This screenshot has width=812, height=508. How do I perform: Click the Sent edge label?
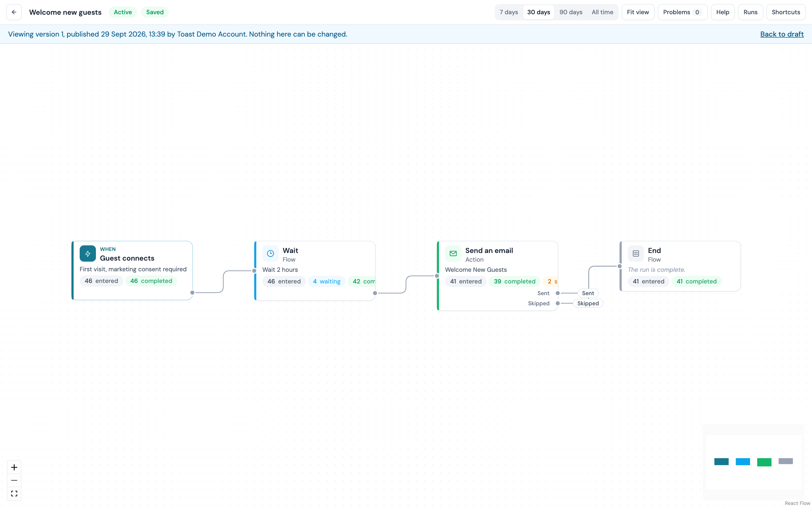point(588,293)
